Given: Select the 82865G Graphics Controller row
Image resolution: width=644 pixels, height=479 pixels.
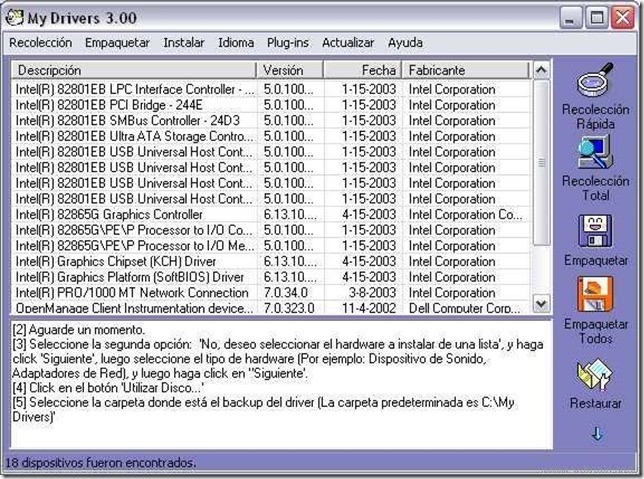Looking at the screenshot, I should [x=271, y=214].
